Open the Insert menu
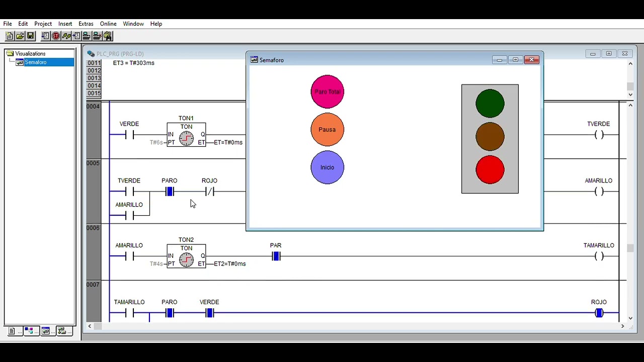The width and height of the screenshot is (644, 362). click(65, 24)
